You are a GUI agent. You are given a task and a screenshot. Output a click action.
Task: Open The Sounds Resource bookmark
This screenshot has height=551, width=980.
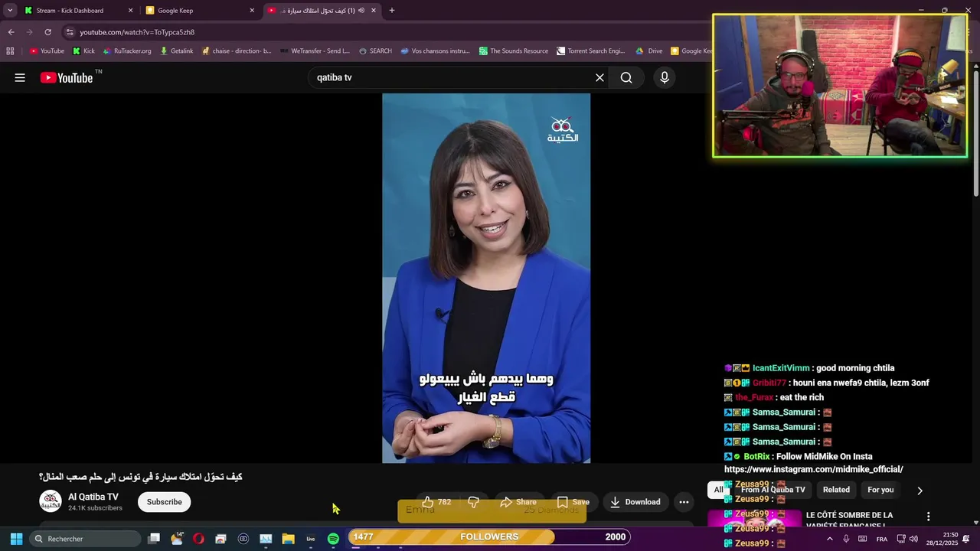click(514, 51)
